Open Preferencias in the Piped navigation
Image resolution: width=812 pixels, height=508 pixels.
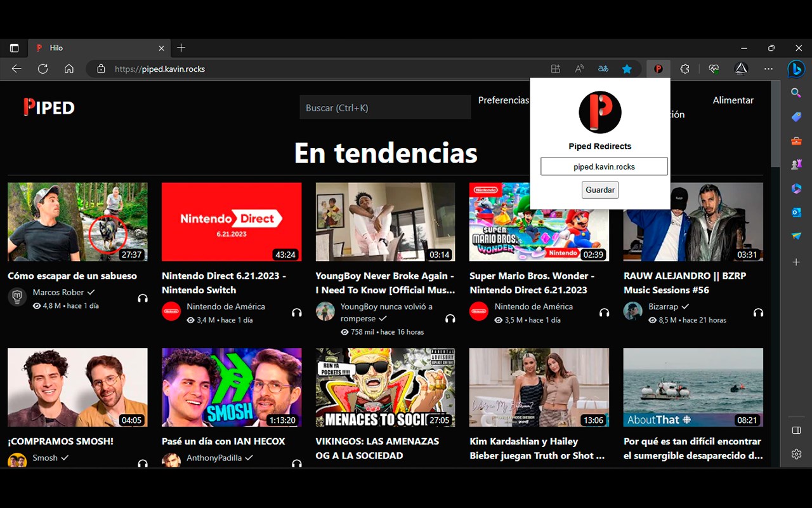pos(503,100)
